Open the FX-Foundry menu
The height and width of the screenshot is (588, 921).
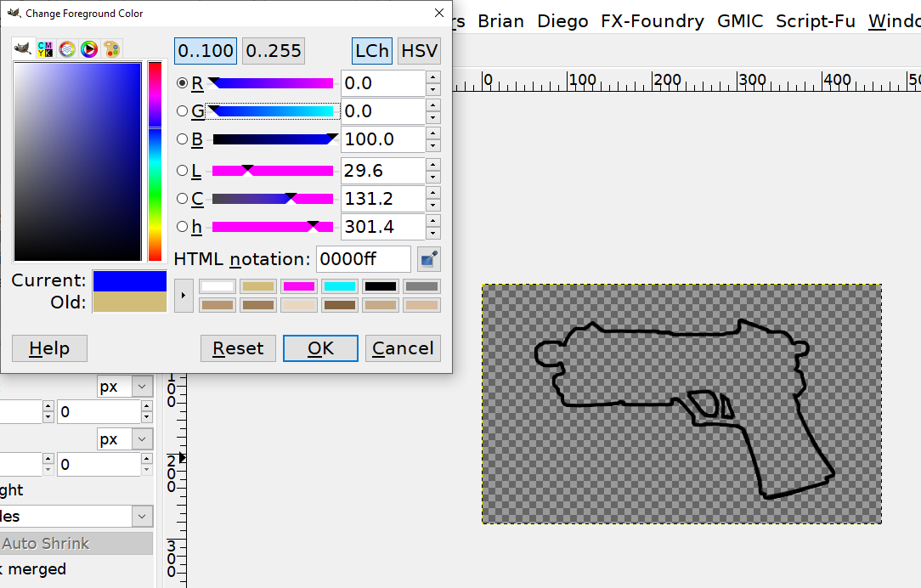click(652, 21)
